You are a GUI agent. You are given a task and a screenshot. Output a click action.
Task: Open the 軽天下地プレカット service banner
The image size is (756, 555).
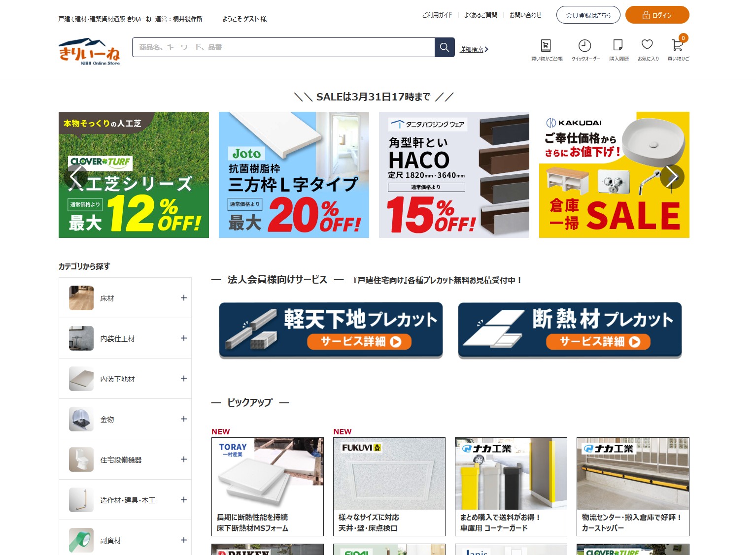point(331,329)
